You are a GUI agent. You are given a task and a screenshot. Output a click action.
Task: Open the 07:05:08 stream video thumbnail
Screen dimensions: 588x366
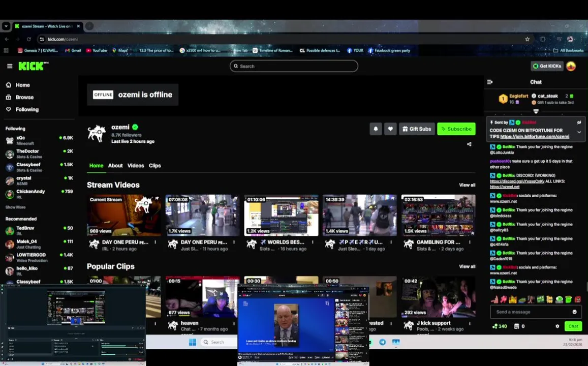pyautogui.click(x=202, y=215)
